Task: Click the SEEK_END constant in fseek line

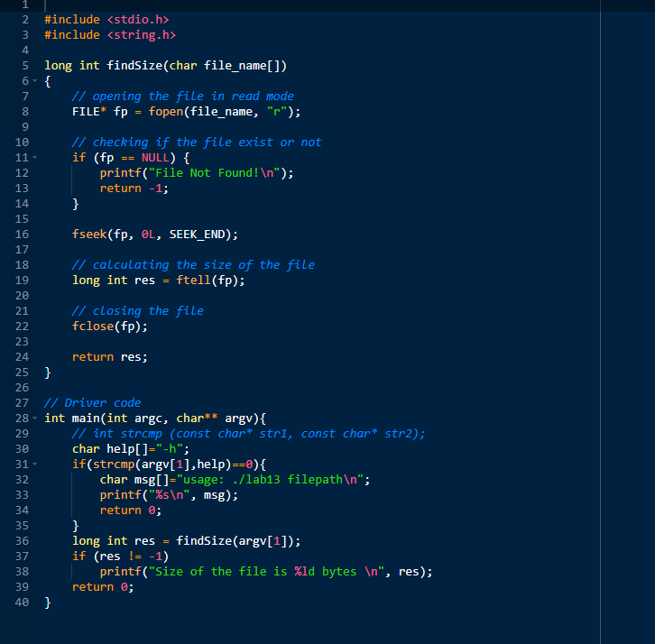Action: [197, 235]
